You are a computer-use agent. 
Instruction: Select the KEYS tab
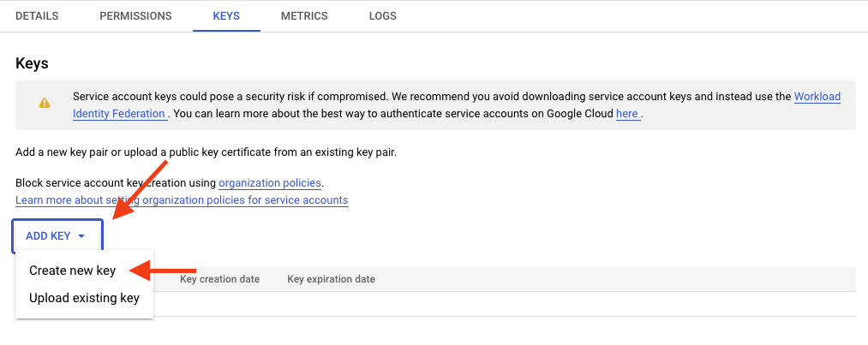coord(226,15)
